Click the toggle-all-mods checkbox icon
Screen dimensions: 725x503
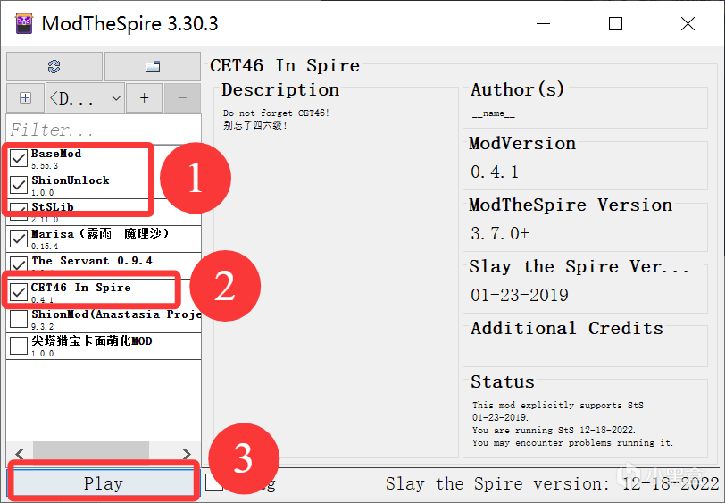point(25,98)
